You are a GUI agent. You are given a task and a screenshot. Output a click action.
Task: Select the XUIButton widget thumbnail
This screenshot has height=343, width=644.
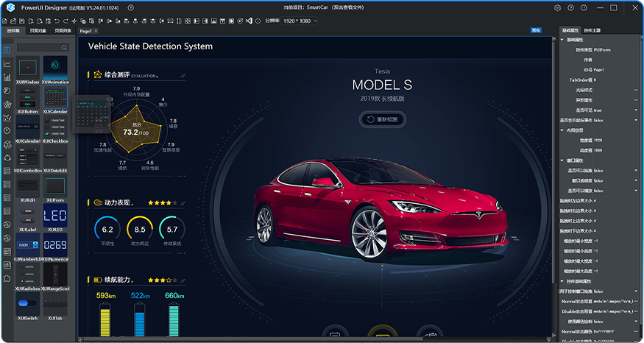(x=27, y=97)
